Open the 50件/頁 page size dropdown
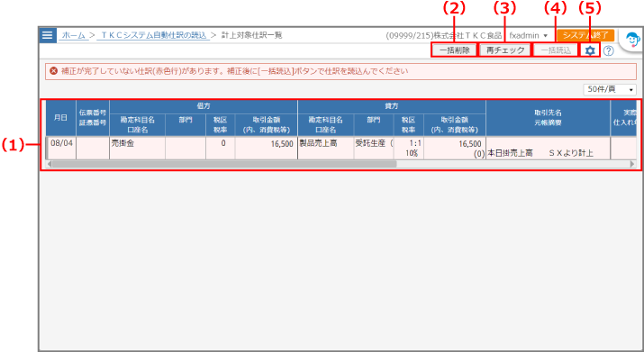The height and width of the screenshot is (352, 644). tap(610, 89)
